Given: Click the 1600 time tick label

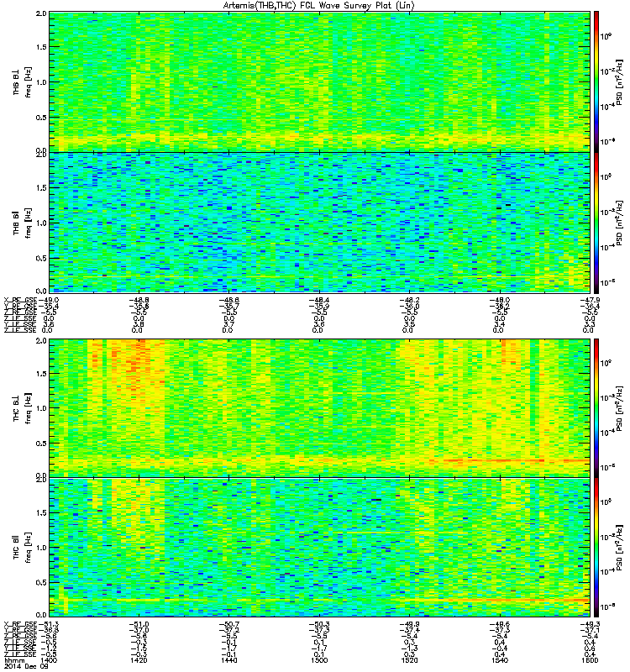Looking at the screenshot, I should pos(590,660).
